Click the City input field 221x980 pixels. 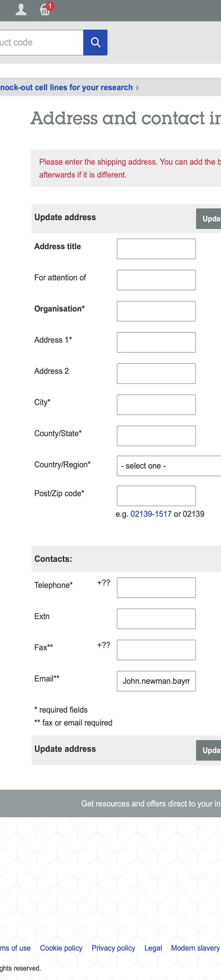click(156, 404)
